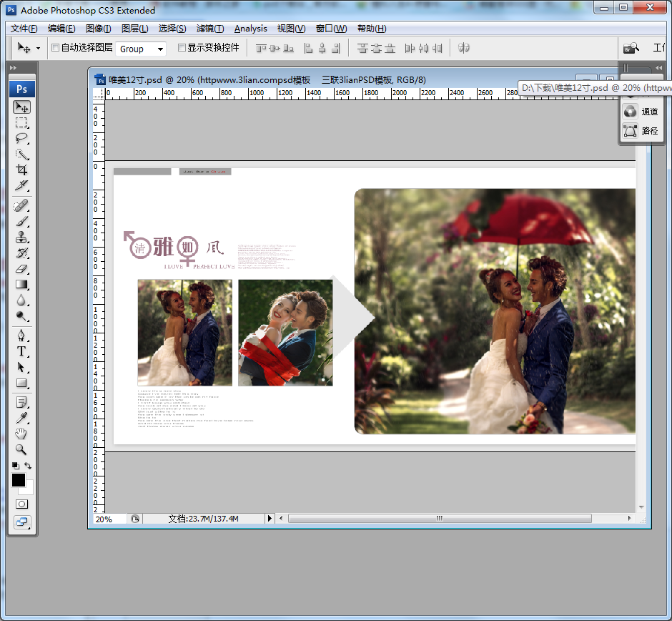Select the Pen tool
The width and height of the screenshot is (672, 621).
click(x=21, y=336)
